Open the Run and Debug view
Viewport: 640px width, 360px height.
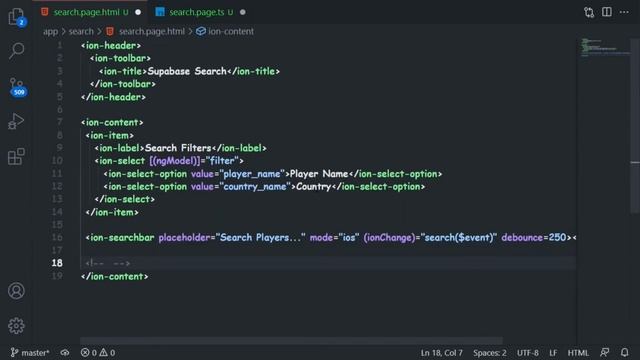pyautogui.click(x=16, y=121)
